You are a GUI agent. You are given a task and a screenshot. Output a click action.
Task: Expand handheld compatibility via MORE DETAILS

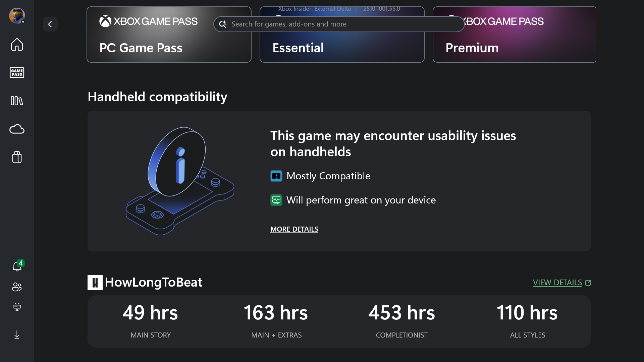(x=294, y=229)
